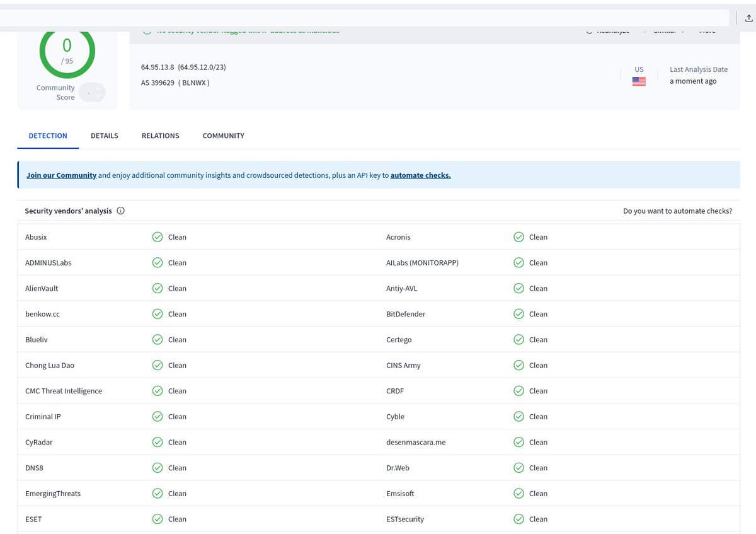Click AlienVault's green check icon
Viewport: 756px width, 534px height.
(157, 288)
